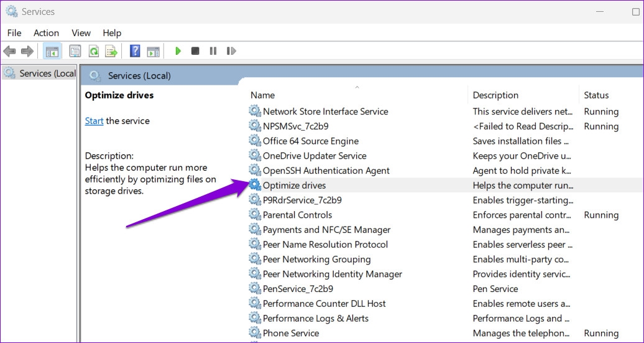Click the blue Help question-mark icon
Screen dimensions: 644x343
(x=135, y=51)
